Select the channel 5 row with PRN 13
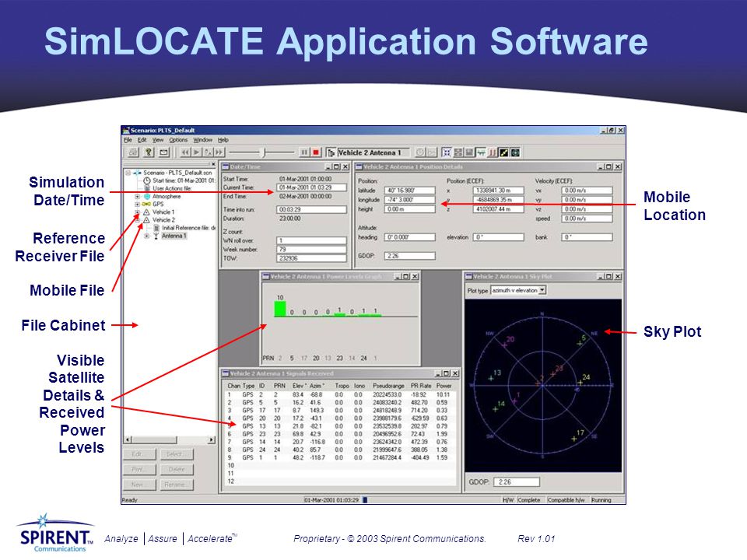This screenshot has height=560, width=747. [x=340, y=425]
